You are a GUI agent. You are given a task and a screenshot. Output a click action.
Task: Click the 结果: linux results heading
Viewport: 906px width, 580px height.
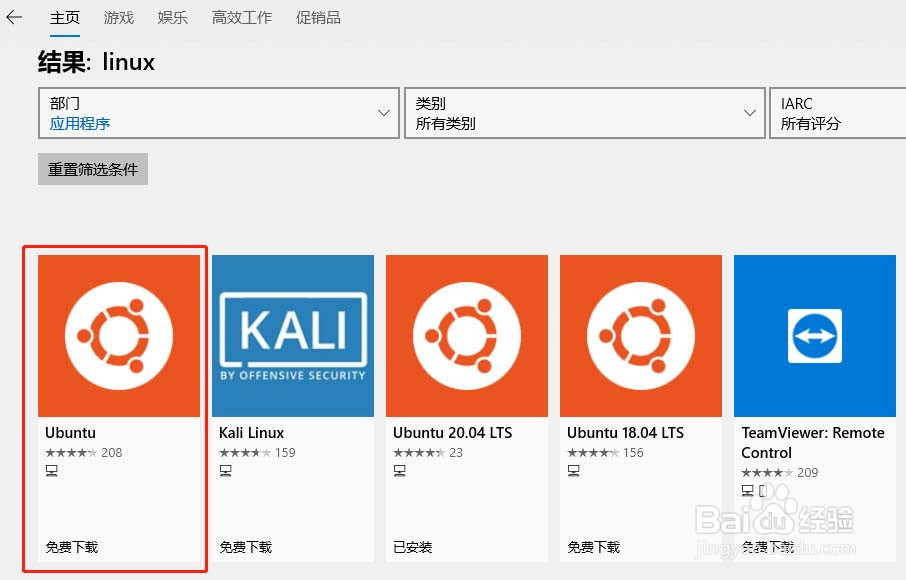click(96, 62)
